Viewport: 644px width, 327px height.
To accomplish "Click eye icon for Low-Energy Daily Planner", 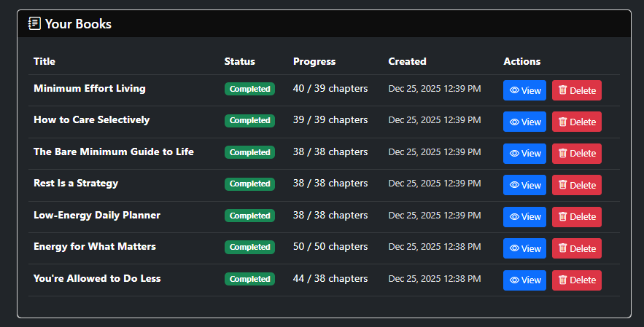I will point(514,217).
